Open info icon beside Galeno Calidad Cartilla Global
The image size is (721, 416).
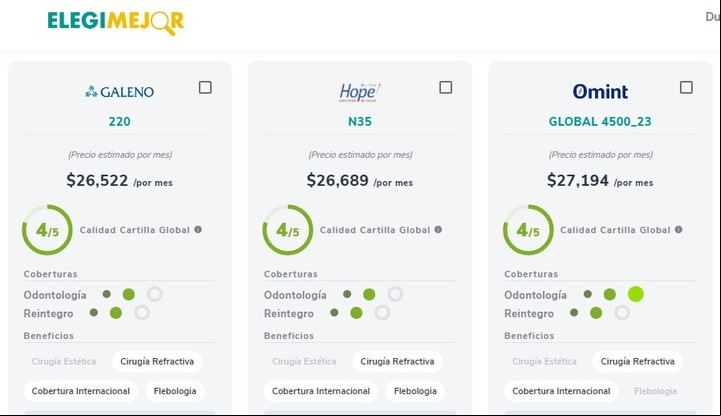tap(198, 229)
